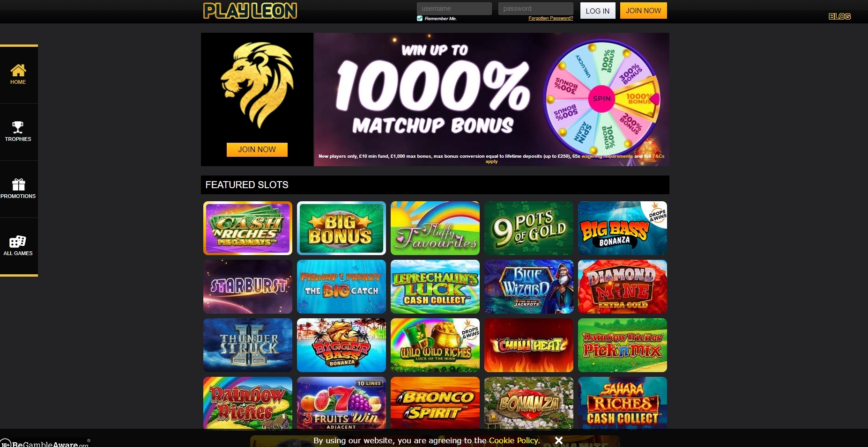Open the All Games dice icon
Image resolution: width=868 pixels, height=447 pixels.
point(18,242)
